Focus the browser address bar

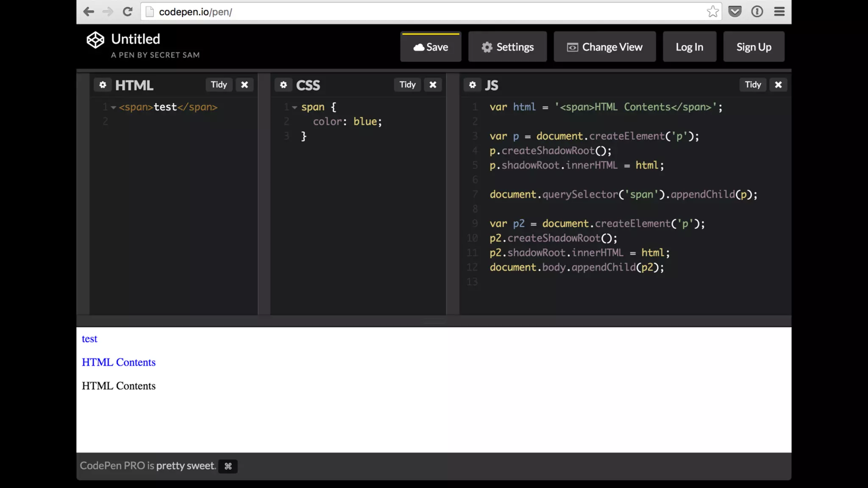point(424,12)
